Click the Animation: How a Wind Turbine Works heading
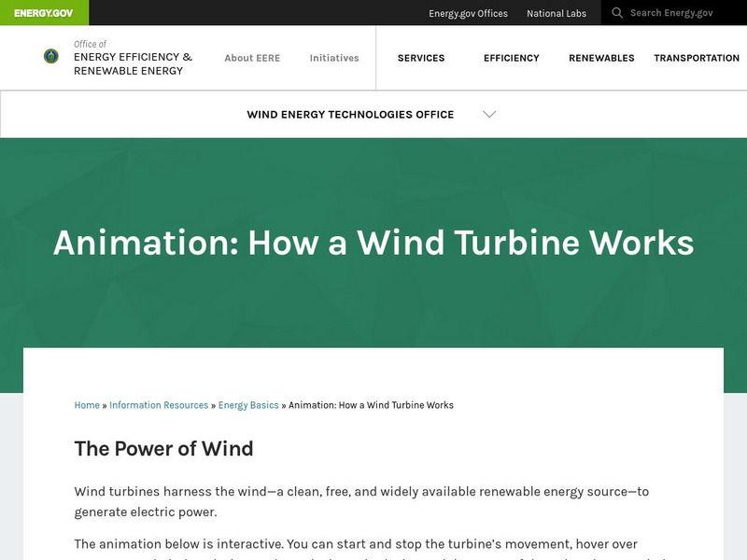Viewport: 747px width, 560px height. pos(373,243)
